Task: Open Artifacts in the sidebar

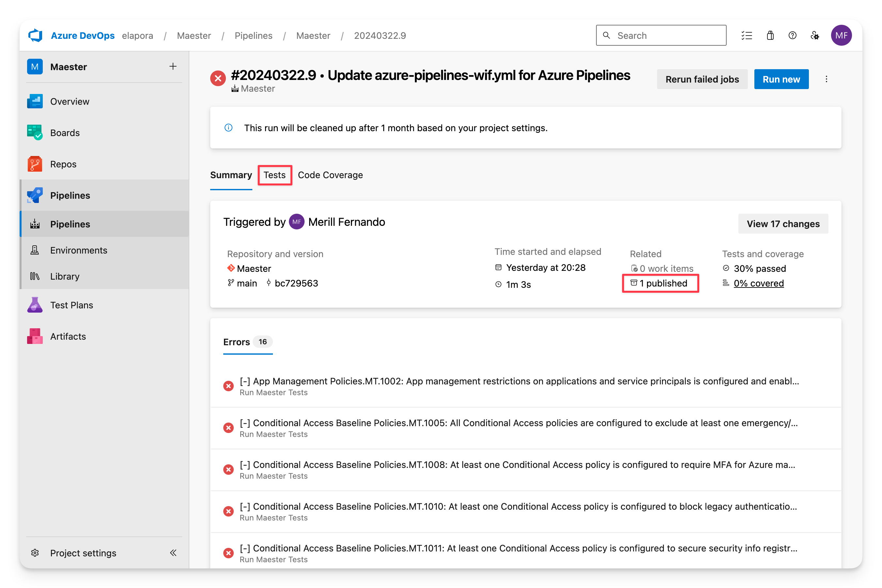Action: click(68, 336)
